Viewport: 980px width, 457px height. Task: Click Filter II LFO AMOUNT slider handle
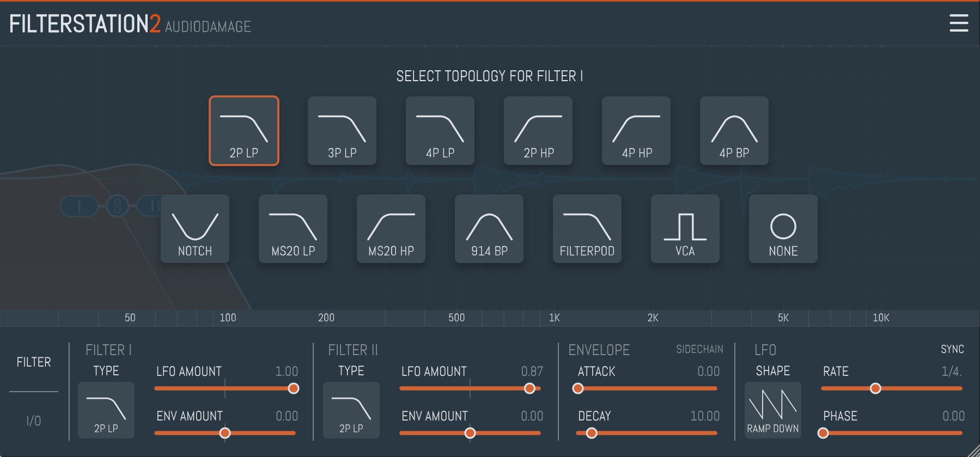pyautogui.click(x=529, y=388)
